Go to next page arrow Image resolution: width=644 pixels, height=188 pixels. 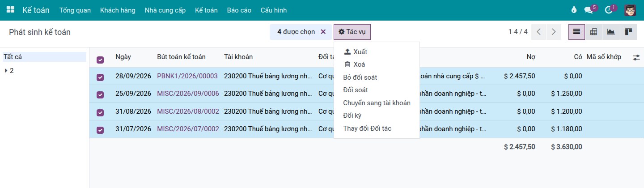[554, 32]
